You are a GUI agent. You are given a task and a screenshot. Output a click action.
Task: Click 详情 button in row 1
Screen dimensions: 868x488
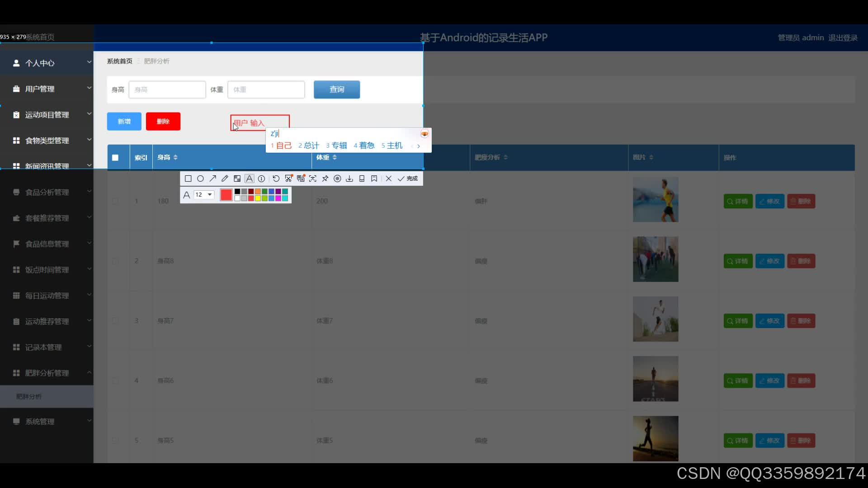coord(738,201)
